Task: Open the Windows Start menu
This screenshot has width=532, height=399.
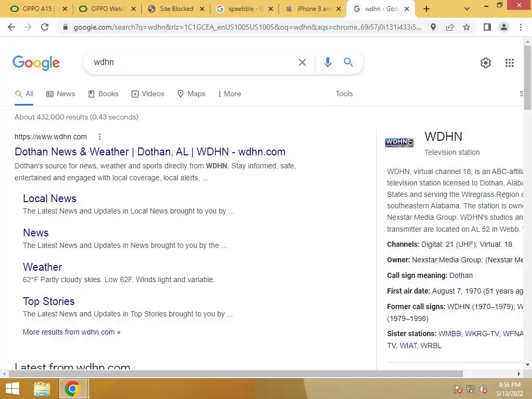Action: (x=12, y=389)
